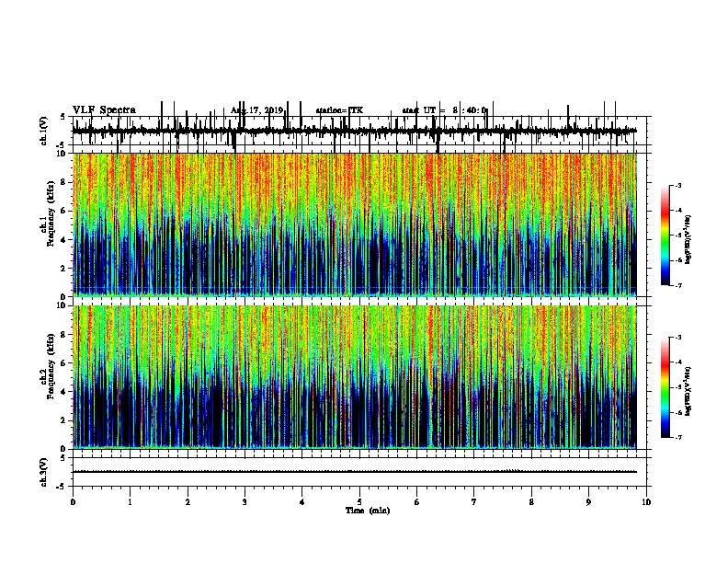This screenshot has height=563, width=728.
Task: Click the 'station=ITK' header text
Action: (x=339, y=110)
